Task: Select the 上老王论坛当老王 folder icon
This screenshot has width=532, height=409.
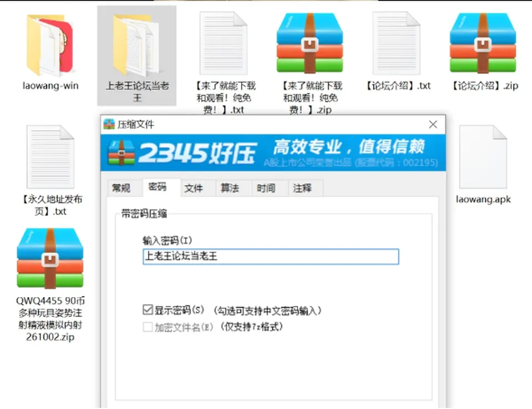Action: (136, 45)
